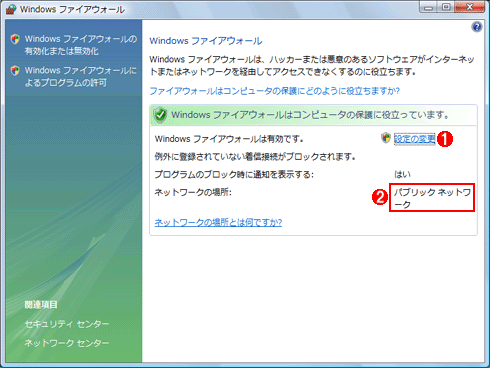Open Windows ファイアウォールの有効化または無効化 link
The image size is (490, 368).
point(81,45)
